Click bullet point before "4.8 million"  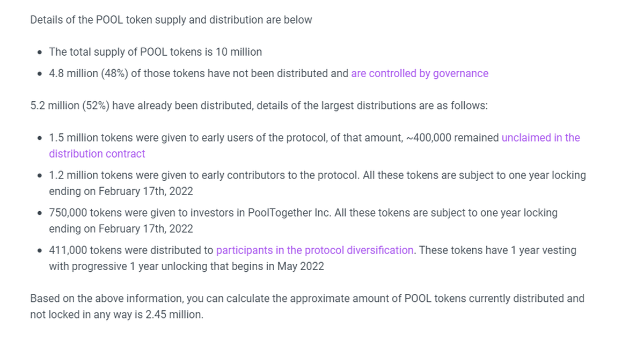41,74
